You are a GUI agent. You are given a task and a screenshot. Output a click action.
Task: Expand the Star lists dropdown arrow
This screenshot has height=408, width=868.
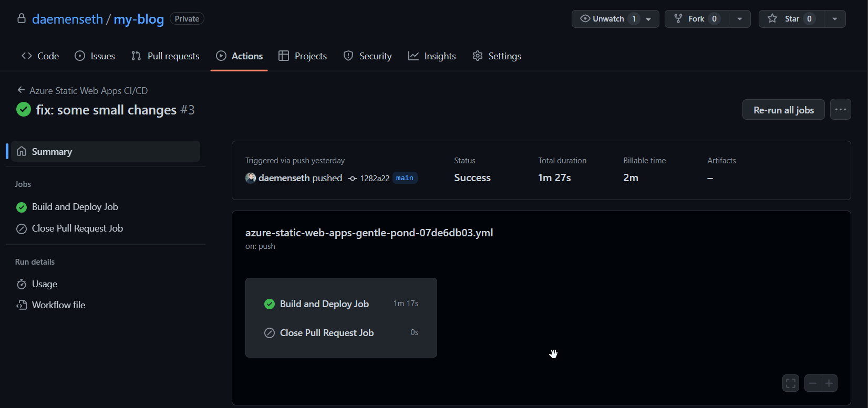click(x=835, y=19)
